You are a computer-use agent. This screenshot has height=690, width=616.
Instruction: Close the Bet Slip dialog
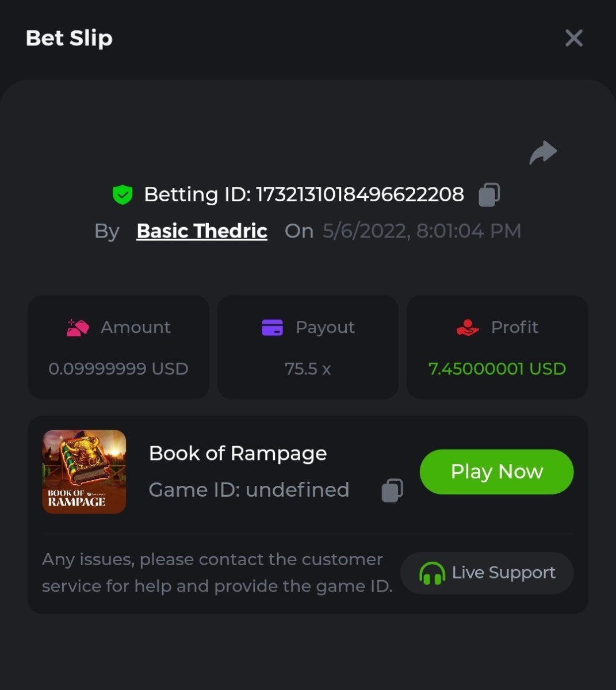[573, 39]
